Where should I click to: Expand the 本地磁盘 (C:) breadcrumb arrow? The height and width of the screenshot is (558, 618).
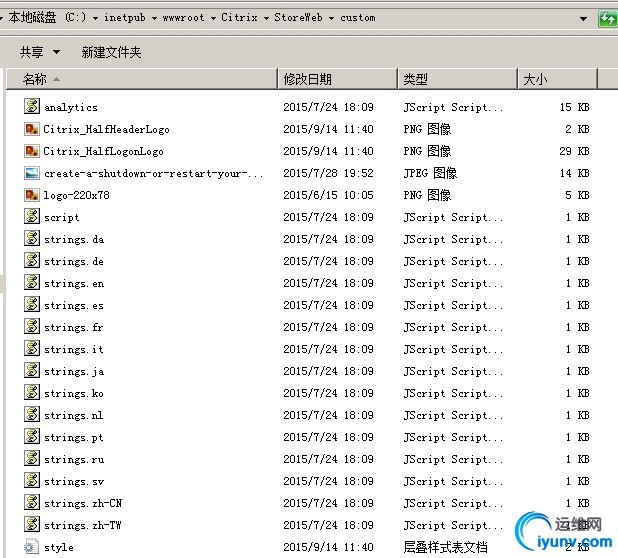point(95,18)
